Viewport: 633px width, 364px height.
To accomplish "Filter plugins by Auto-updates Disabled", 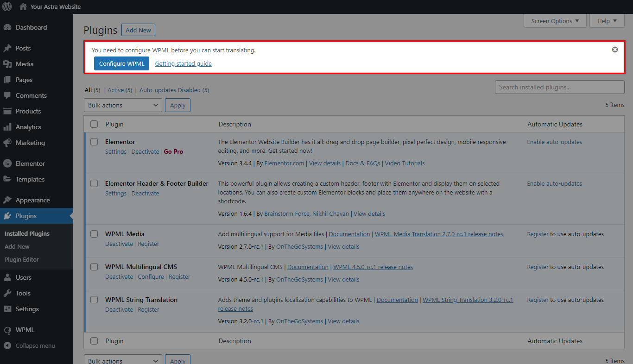I will tap(174, 90).
